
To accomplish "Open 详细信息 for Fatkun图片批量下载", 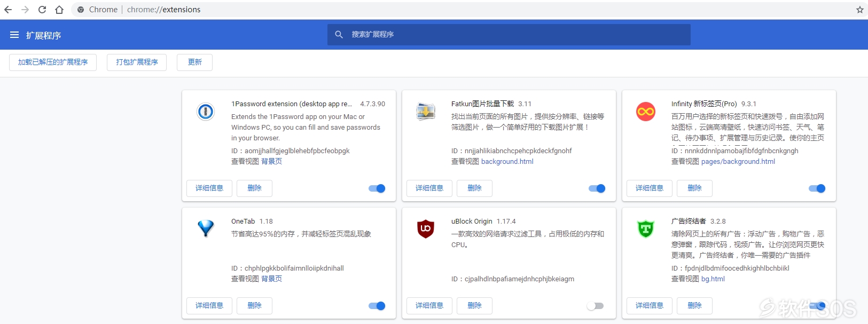I will pos(429,188).
